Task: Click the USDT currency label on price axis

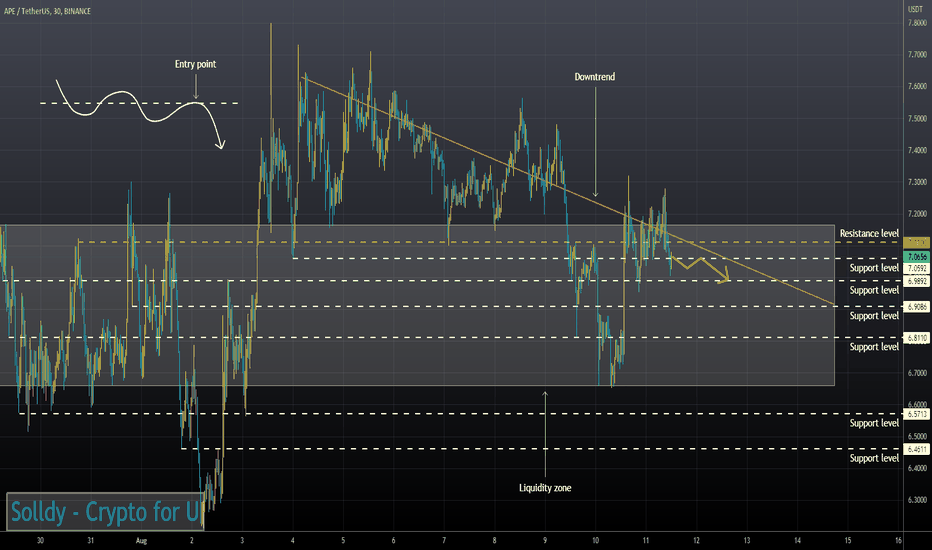Action: click(x=915, y=10)
